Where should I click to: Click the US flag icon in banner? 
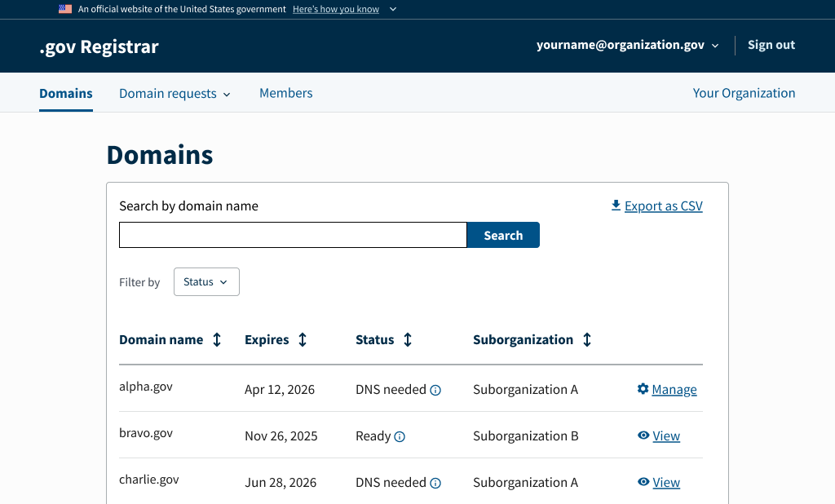[65, 9]
